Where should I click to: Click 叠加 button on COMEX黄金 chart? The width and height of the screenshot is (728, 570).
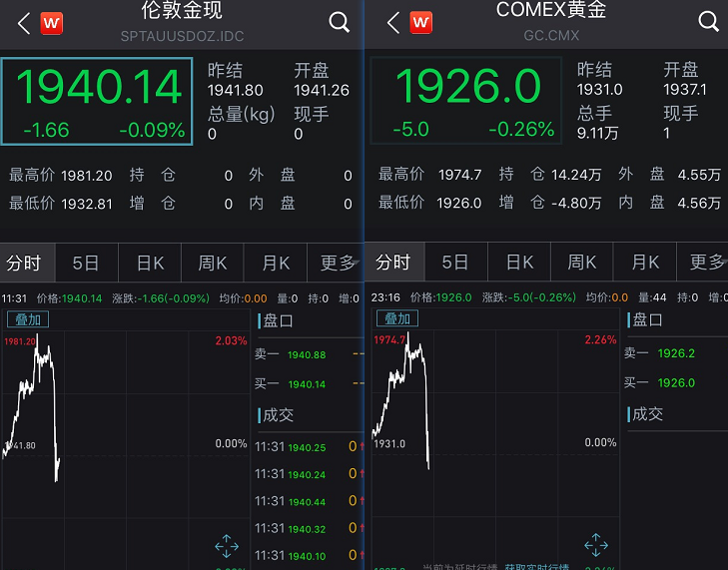pyautogui.click(x=397, y=318)
